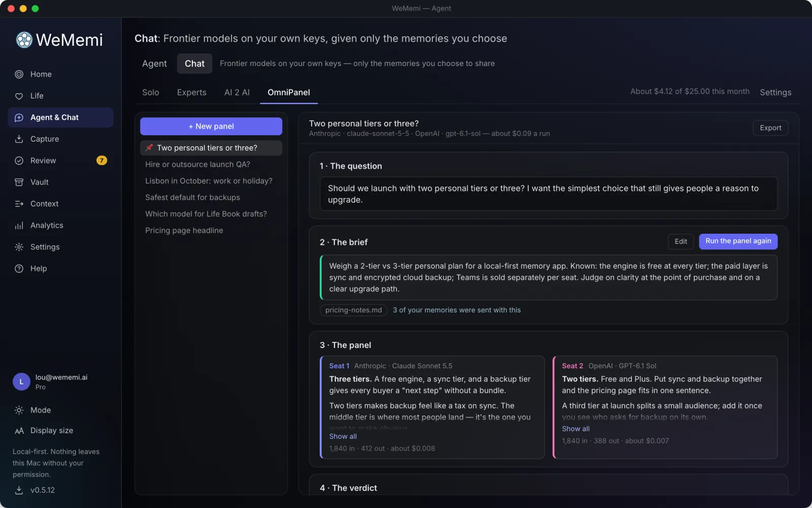The height and width of the screenshot is (508, 812).
Task: Open 'Safest default for backups' panel
Action: (x=211, y=198)
